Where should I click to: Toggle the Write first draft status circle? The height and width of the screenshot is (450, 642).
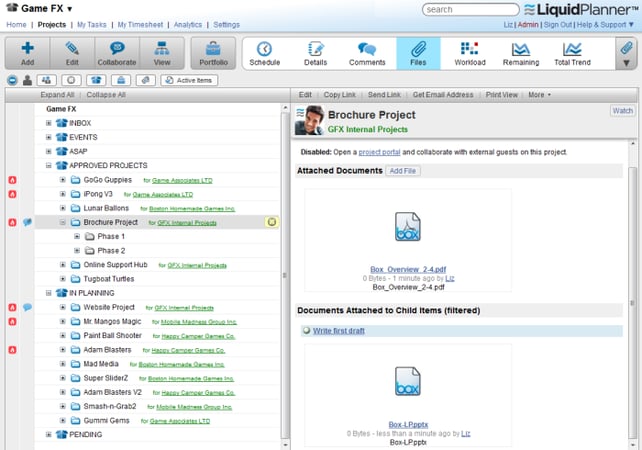tap(306, 330)
